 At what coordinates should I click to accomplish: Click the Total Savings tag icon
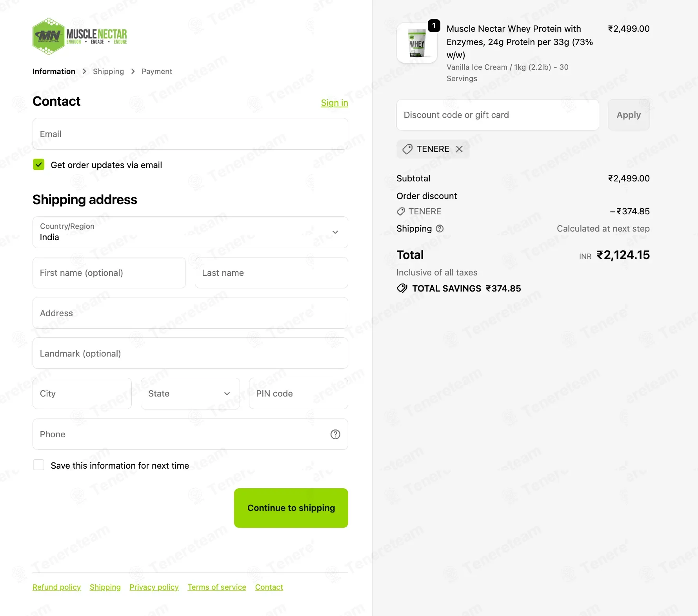click(x=402, y=288)
